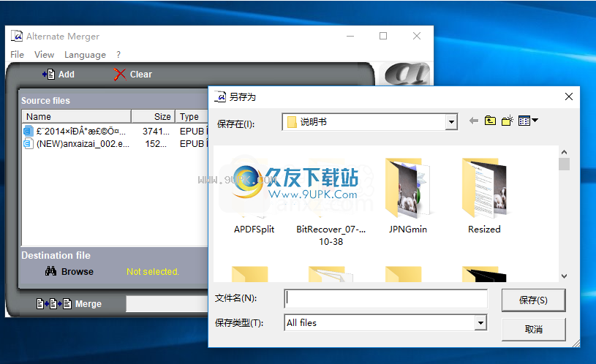596x364 pixels.
Task: Open the BitRecover_07-... 10-38 folder
Action: (331, 202)
